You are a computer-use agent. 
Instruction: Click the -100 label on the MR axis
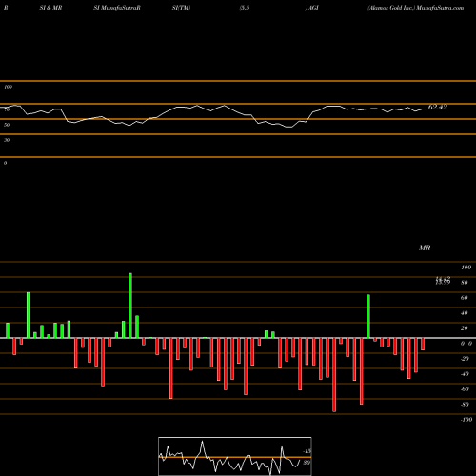466,420
